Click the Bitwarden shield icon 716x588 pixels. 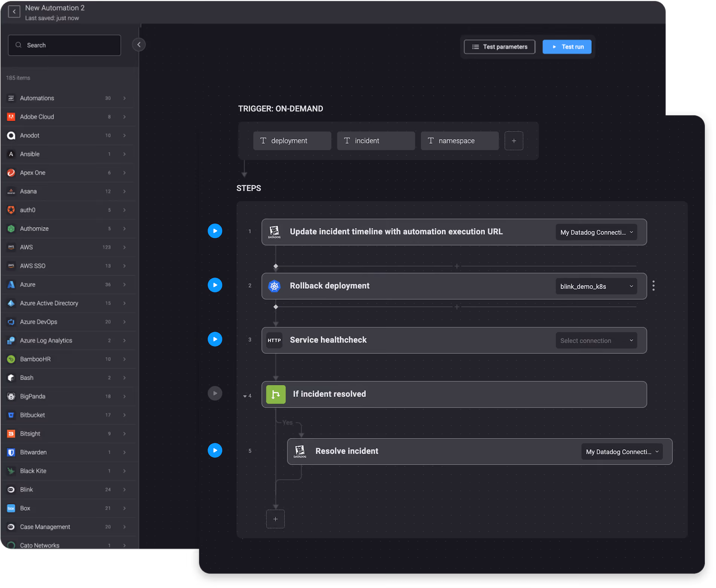click(11, 452)
